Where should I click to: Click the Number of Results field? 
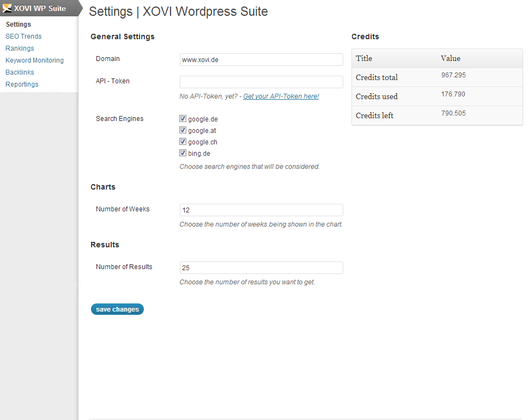(262, 267)
